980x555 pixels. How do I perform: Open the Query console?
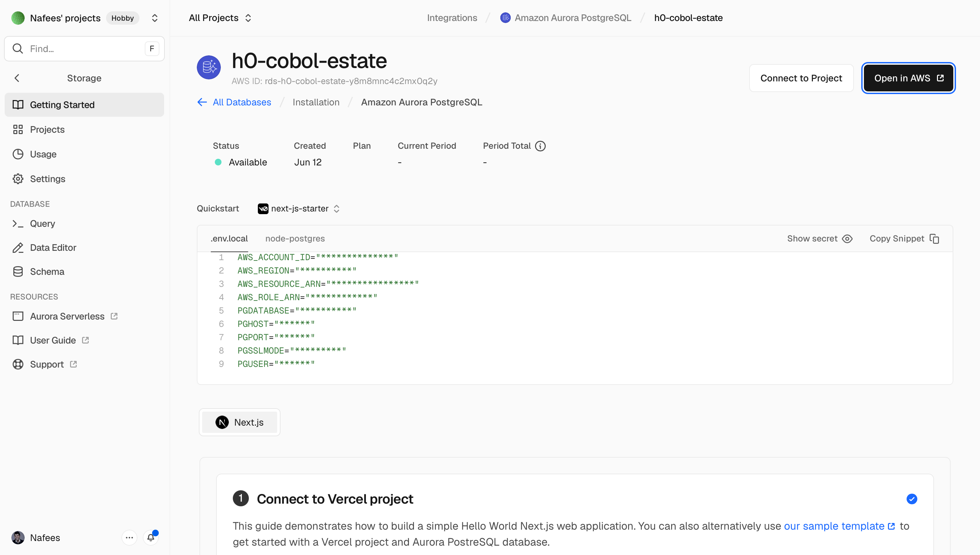click(84, 223)
